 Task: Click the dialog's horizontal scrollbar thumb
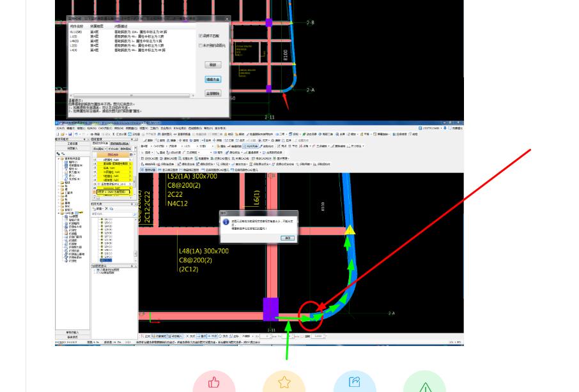(x=132, y=96)
